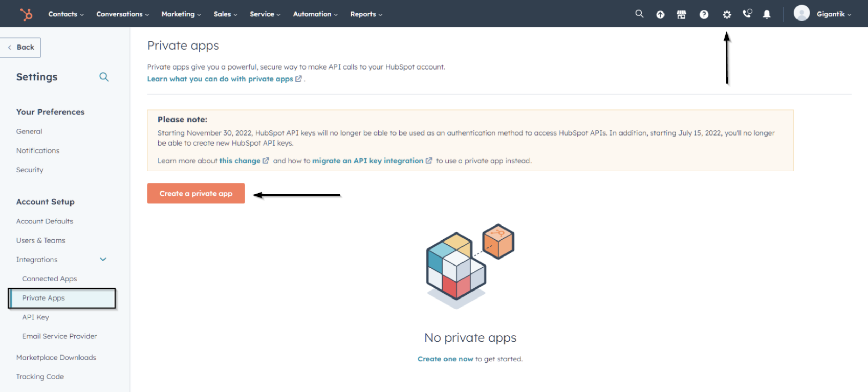Open the top bar search icon

pyautogui.click(x=639, y=14)
